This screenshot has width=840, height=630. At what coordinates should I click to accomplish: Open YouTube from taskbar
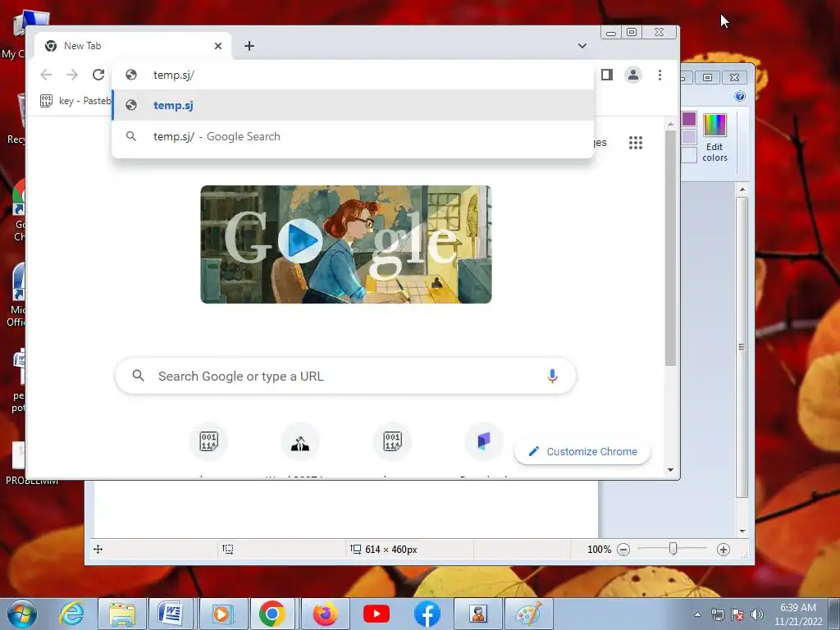(376, 614)
